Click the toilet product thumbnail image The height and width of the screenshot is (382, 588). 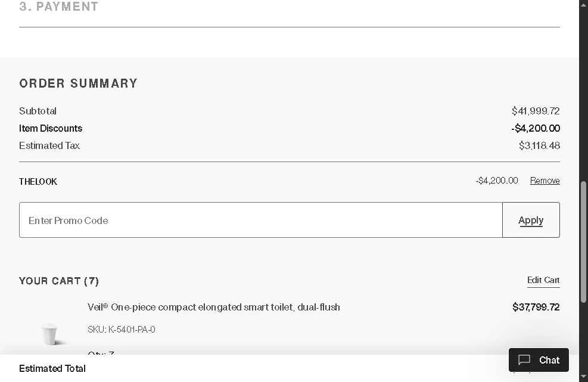pos(50,334)
